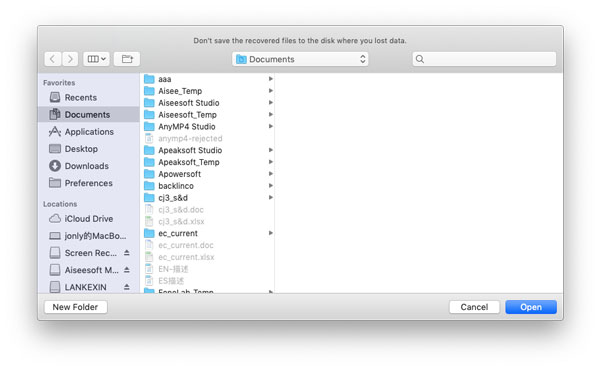Click the search field
This screenshot has height=369, width=600.
(x=484, y=59)
